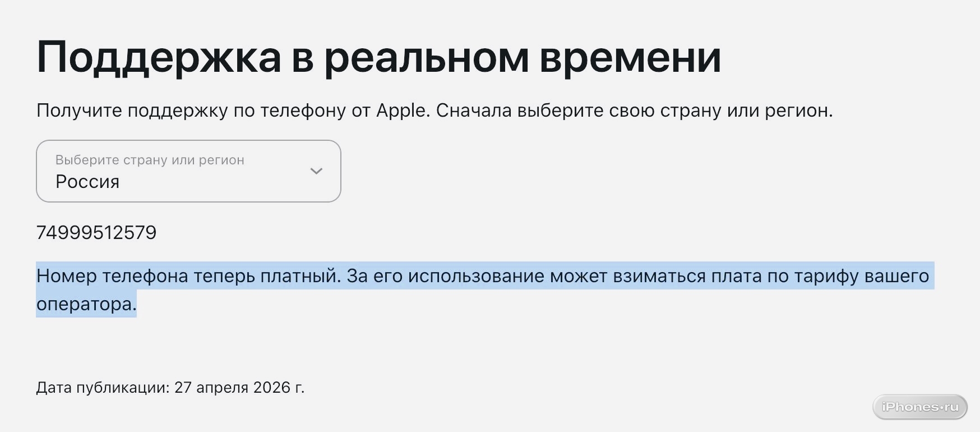980x432 pixels.
Task: Open the Россия region selector
Action: point(188,171)
